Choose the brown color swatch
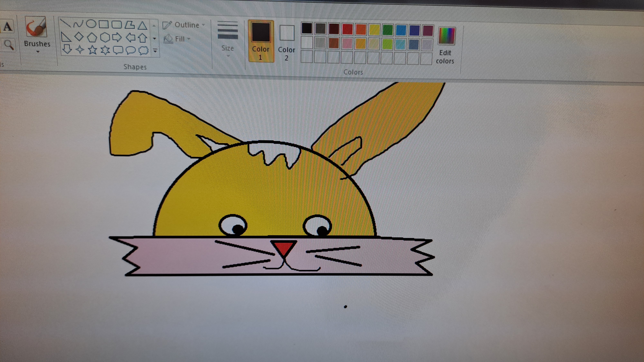Image resolution: width=644 pixels, height=362 pixels. (334, 43)
